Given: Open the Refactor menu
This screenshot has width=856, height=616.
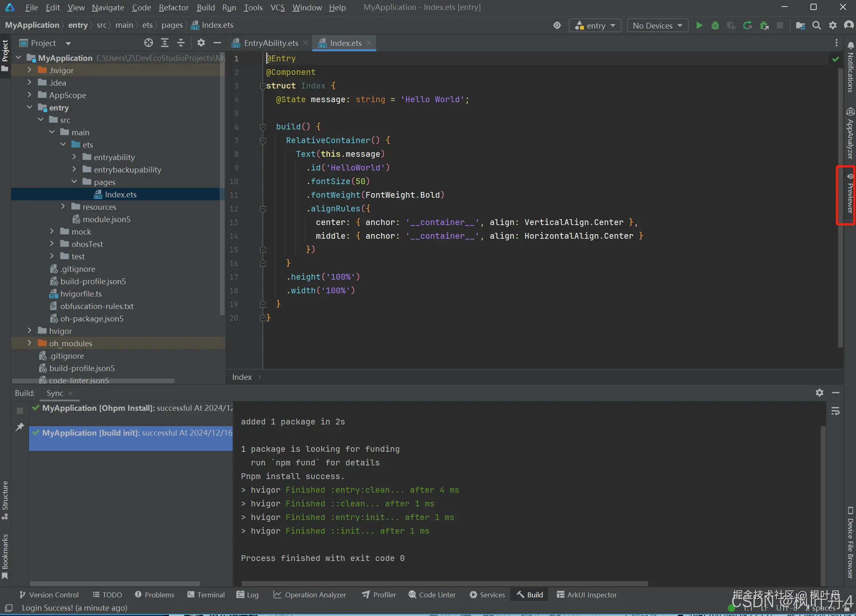Looking at the screenshot, I should click(x=173, y=7).
